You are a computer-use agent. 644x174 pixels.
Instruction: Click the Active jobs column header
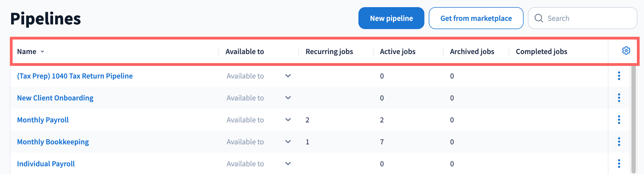pos(397,52)
